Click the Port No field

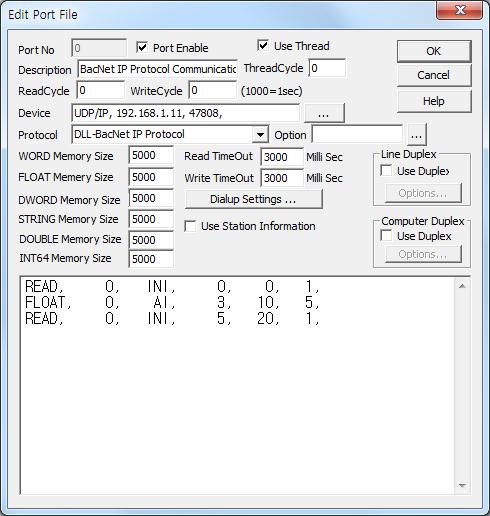(x=99, y=48)
